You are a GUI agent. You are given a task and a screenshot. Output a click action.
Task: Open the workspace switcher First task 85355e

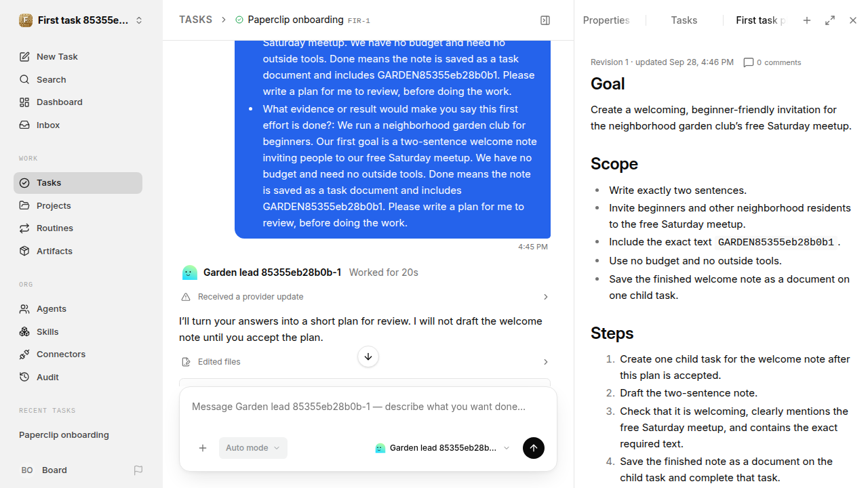pyautogui.click(x=81, y=20)
